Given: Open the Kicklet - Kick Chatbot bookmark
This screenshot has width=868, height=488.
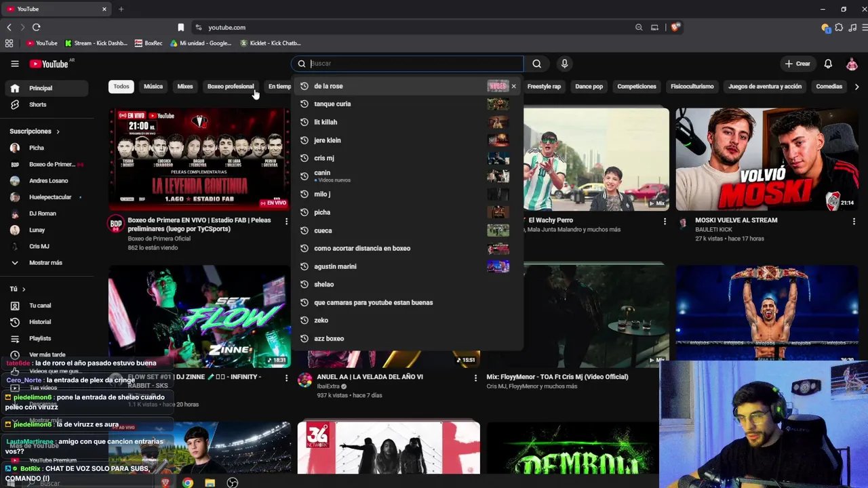Looking at the screenshot, I should pos(270,43).
